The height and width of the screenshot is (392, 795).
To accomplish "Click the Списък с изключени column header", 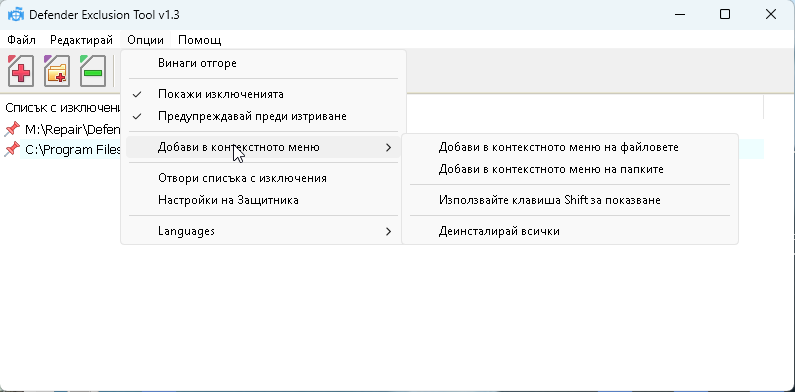I will (x=62, y=108).
